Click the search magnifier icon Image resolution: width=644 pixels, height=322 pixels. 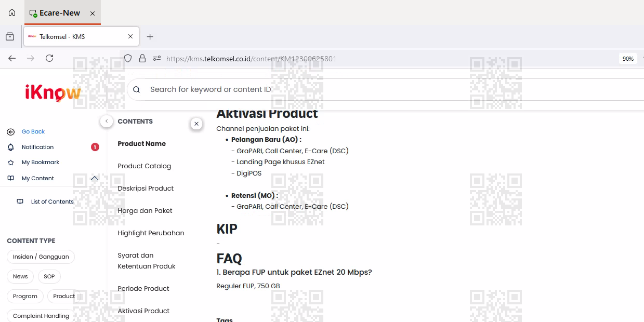137,89
